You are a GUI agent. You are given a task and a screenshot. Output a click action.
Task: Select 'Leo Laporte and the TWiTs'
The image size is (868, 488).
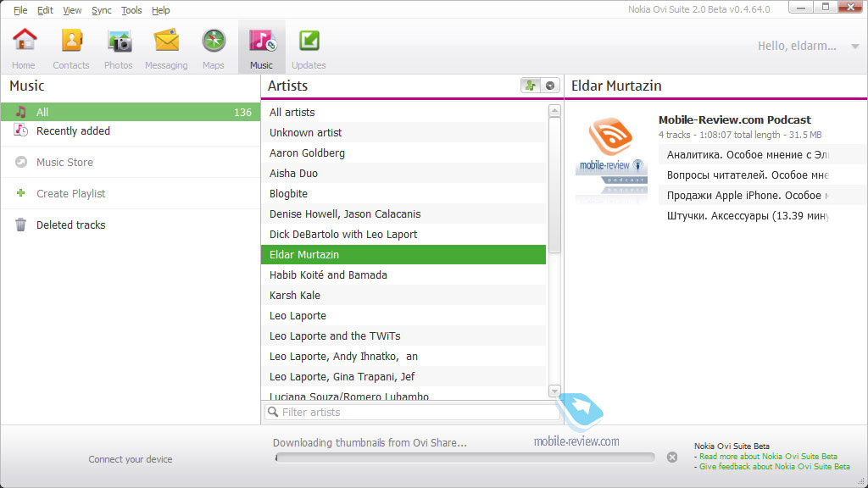(403, 336)
